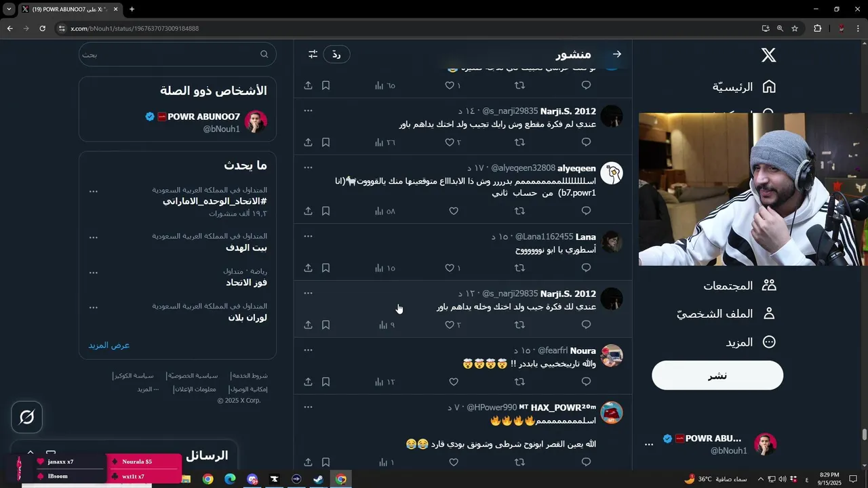Image resolution: width=868 pixels, height=488 pixels.
Task: Go back using the منشور header arrow
Action: click(616, 54)
